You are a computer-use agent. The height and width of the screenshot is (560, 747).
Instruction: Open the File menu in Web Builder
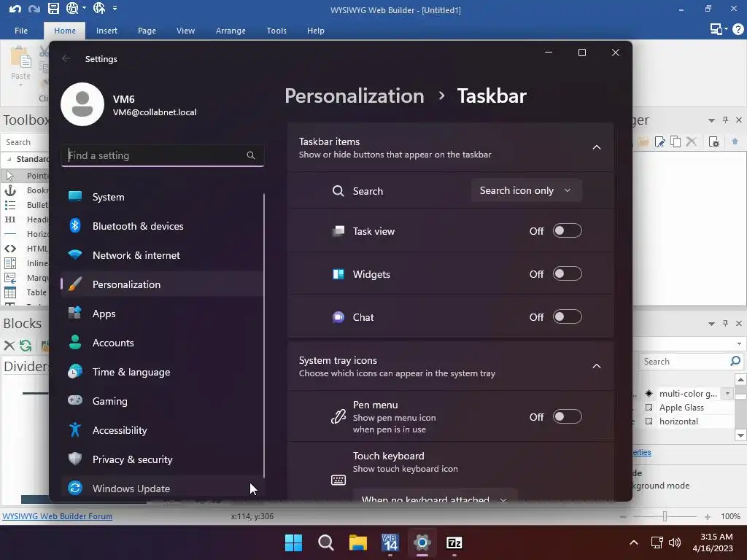21,31
